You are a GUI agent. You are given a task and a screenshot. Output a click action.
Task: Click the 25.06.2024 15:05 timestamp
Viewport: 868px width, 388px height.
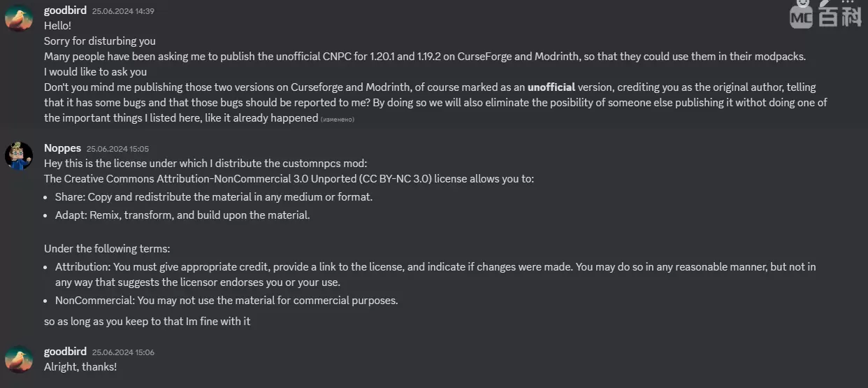117,149
